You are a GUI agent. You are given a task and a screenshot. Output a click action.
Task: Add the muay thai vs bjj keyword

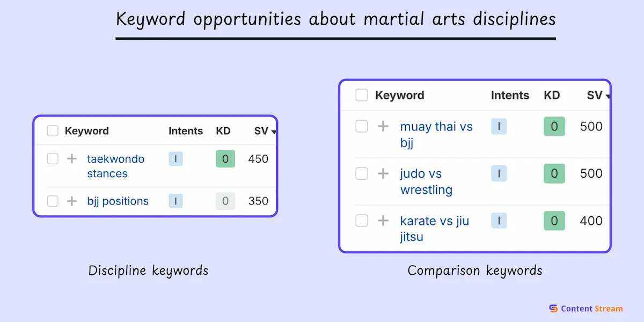click(383, 127)
